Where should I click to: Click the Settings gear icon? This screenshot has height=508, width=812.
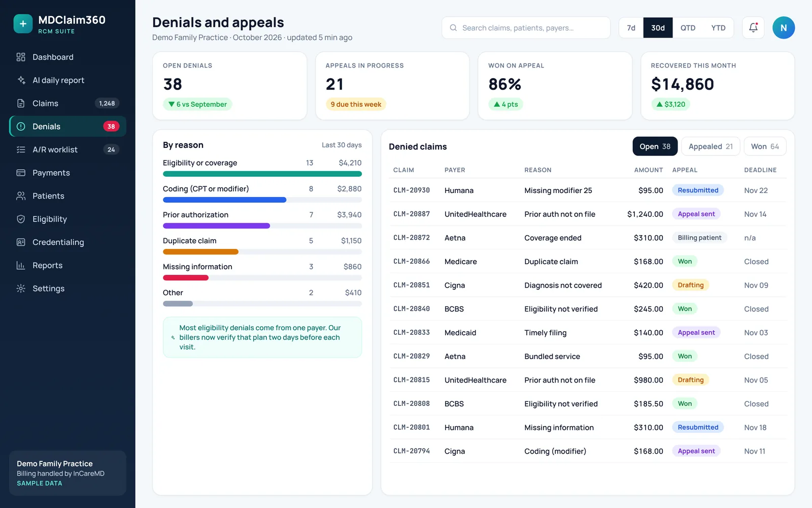coord(21,289)
